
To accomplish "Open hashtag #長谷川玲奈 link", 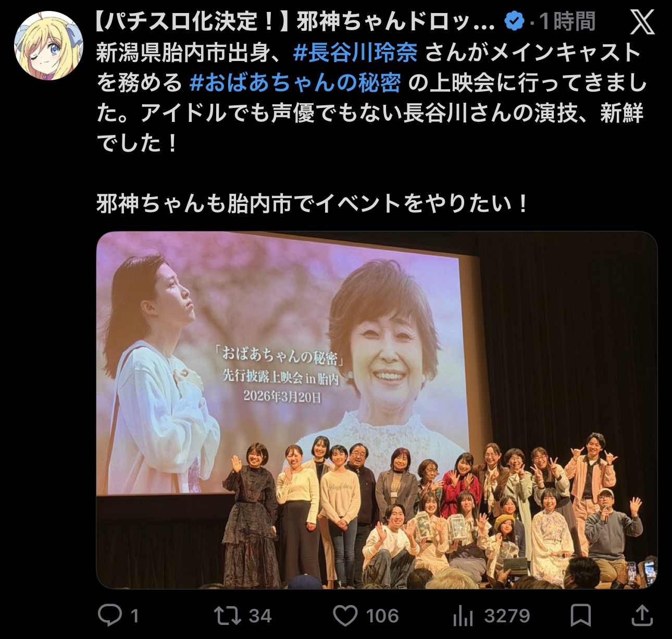I will pos(355,53).
